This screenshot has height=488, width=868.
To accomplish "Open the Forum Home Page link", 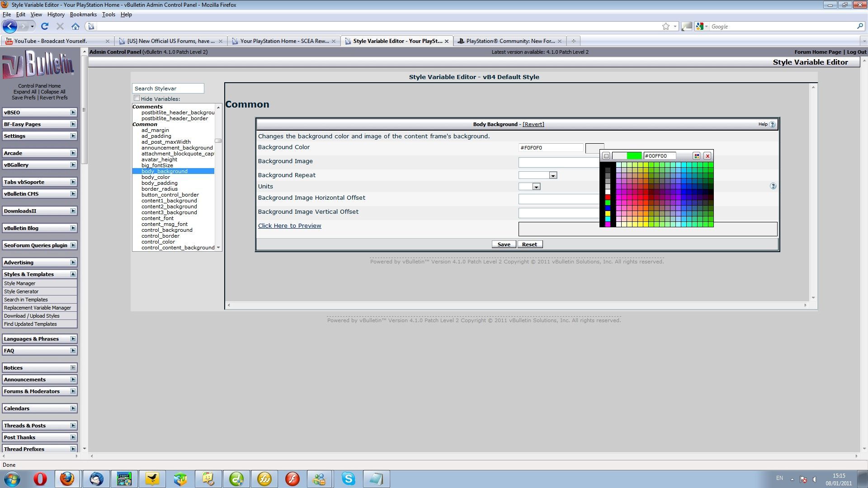I will [818, 52].
